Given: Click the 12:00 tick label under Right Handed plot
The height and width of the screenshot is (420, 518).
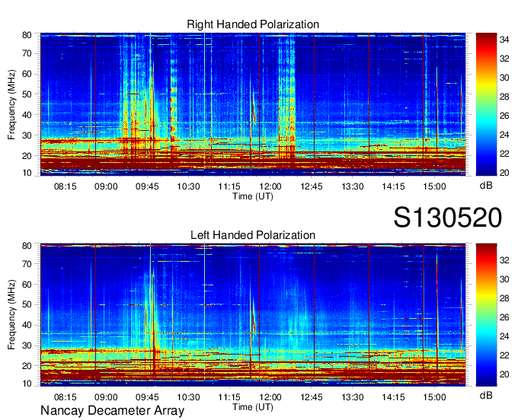Looking at the screenshot, I should 270,186.
